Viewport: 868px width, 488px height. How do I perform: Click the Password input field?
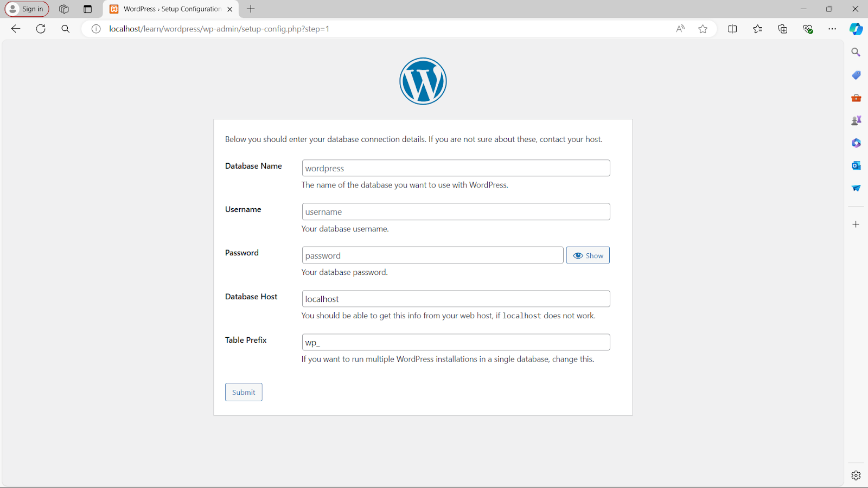(432, 255)
